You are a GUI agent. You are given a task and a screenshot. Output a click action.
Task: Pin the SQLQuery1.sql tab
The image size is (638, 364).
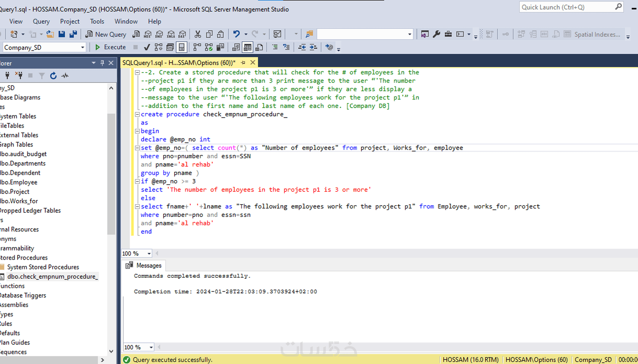(x=243, y=62)
